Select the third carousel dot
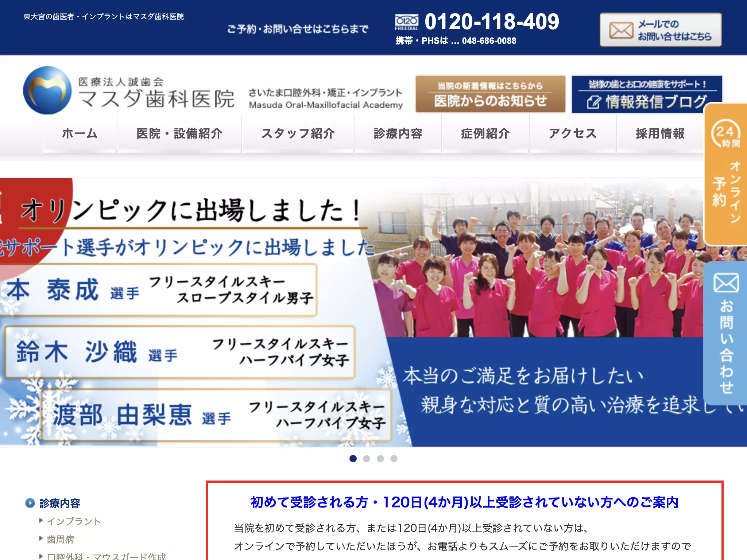Image resolution: width=747 pixels, height=560 pixels. (380, 459)
